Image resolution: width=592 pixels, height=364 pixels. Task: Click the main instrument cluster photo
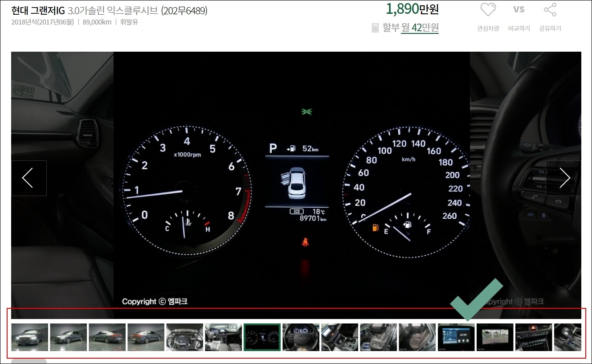click(x=292, y=185)
